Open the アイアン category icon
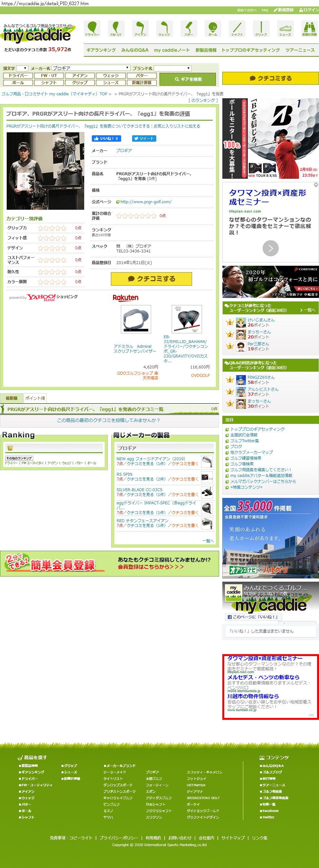The width and height of the screenshot is (319, 868). tap(140, 28)
